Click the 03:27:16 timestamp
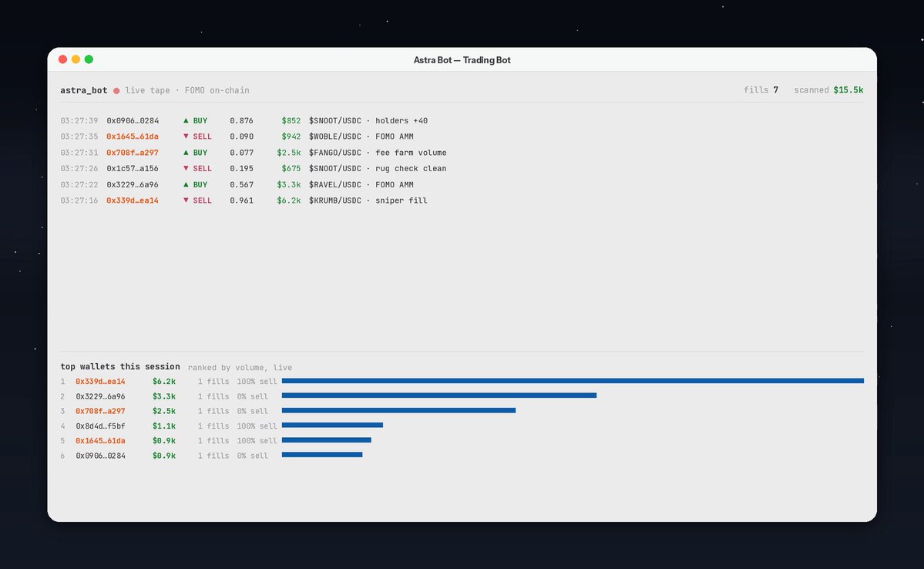The width and height of the screenshot is (924, 569). (79, 200)
